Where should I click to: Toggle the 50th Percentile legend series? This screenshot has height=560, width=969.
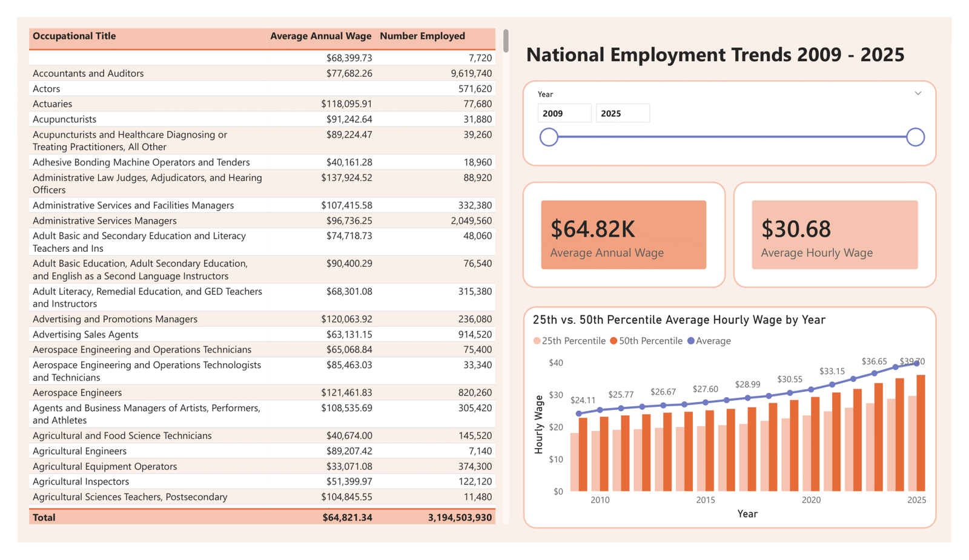pyautogui.click(x=646, y=341)
